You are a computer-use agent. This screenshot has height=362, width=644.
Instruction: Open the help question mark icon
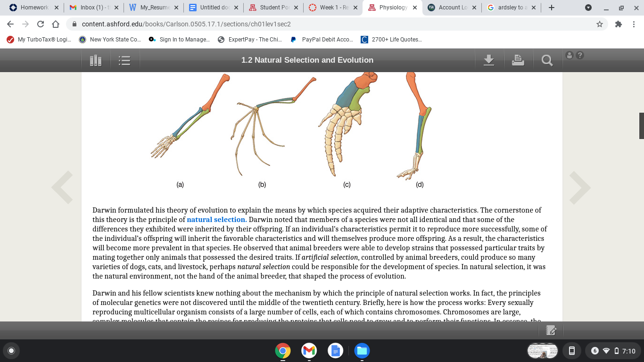(580, 55)
